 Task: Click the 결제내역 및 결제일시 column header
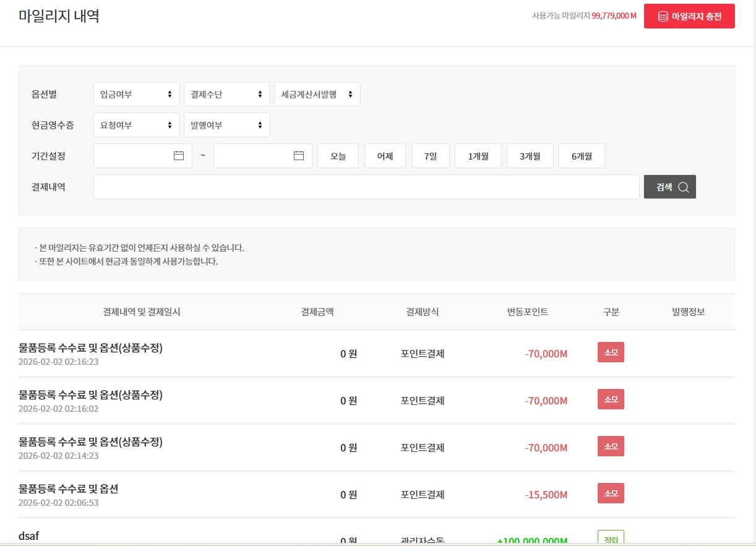(142, 312)
